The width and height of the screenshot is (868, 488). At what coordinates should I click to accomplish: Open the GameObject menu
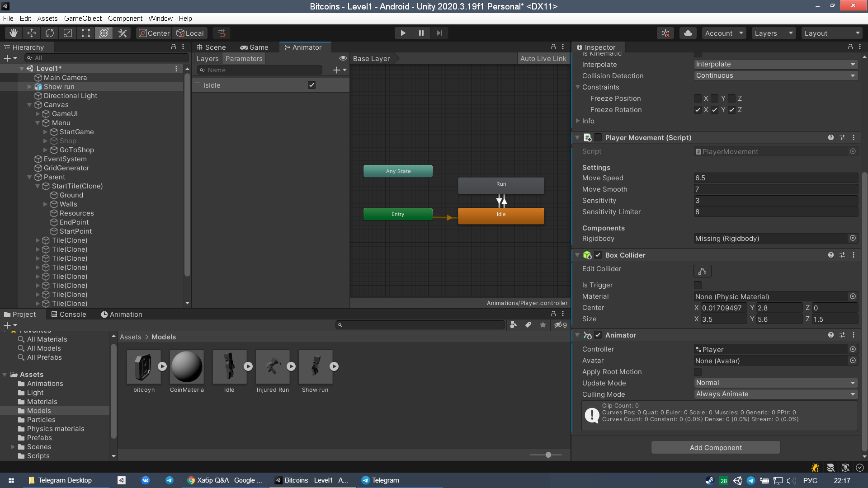[83, 19]
